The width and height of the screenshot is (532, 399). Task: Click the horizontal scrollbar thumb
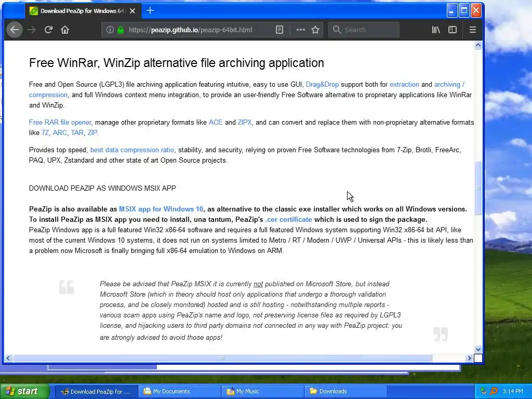222,358
